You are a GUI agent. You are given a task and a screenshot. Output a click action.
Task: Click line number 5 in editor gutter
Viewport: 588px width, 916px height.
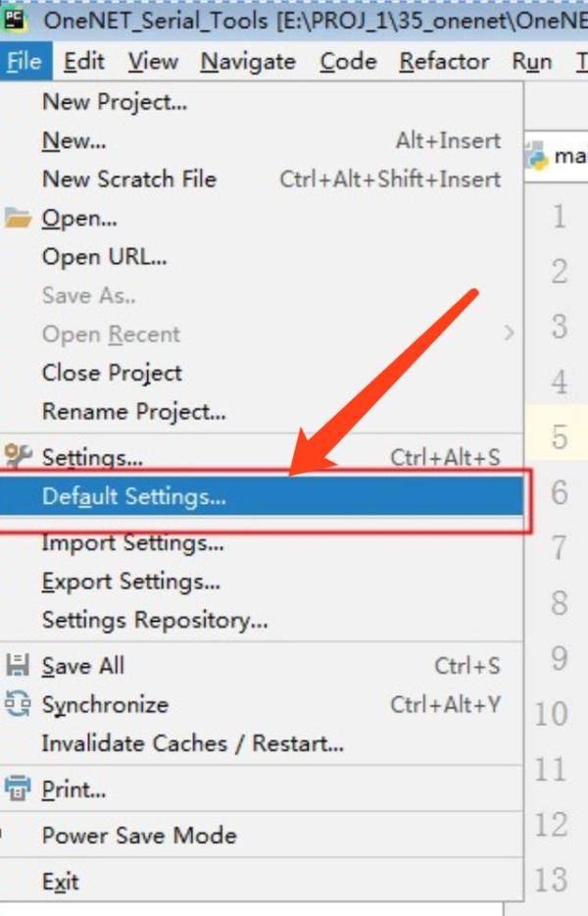(x=560, y=437)
